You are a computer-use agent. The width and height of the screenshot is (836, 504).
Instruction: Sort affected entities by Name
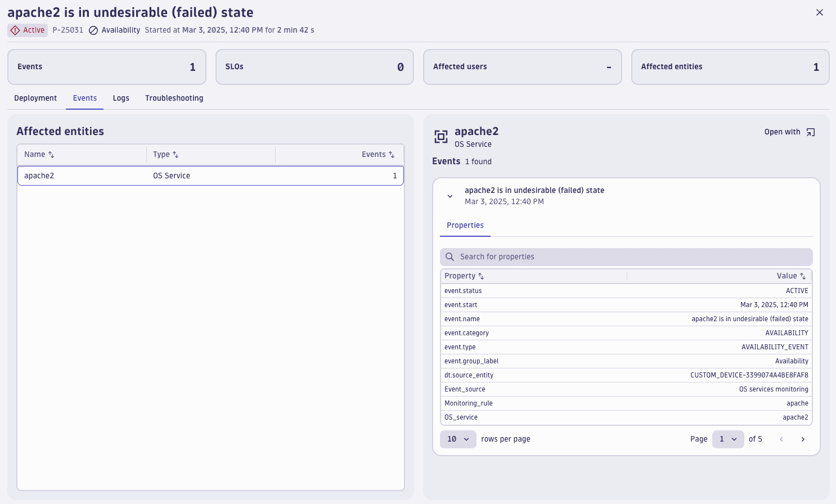pos(51,155)
